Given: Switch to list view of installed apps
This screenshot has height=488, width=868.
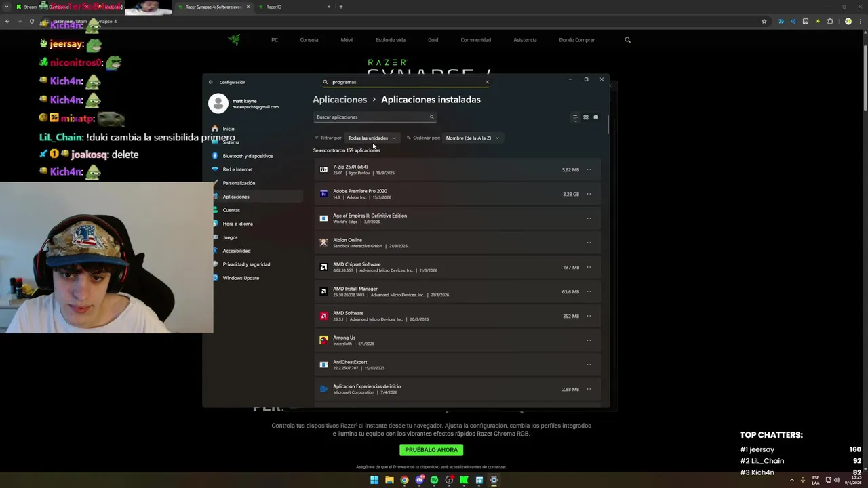Looking at the screenshot, I should [576, 117].
